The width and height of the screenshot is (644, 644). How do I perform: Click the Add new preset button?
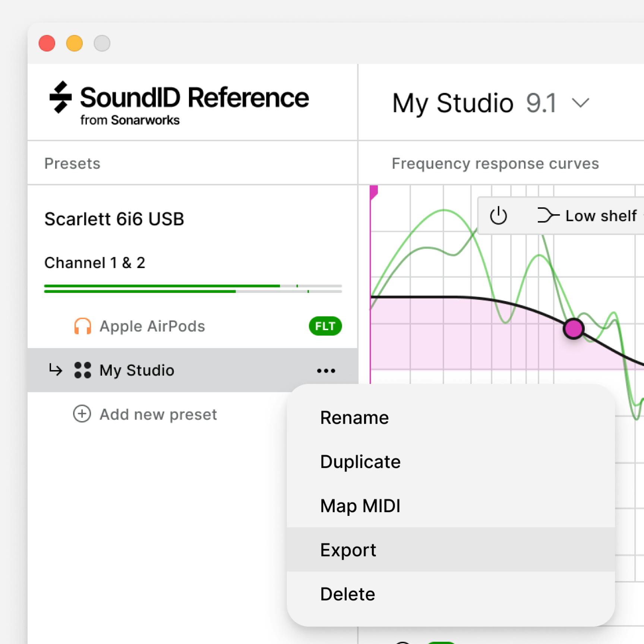[158, 414]
